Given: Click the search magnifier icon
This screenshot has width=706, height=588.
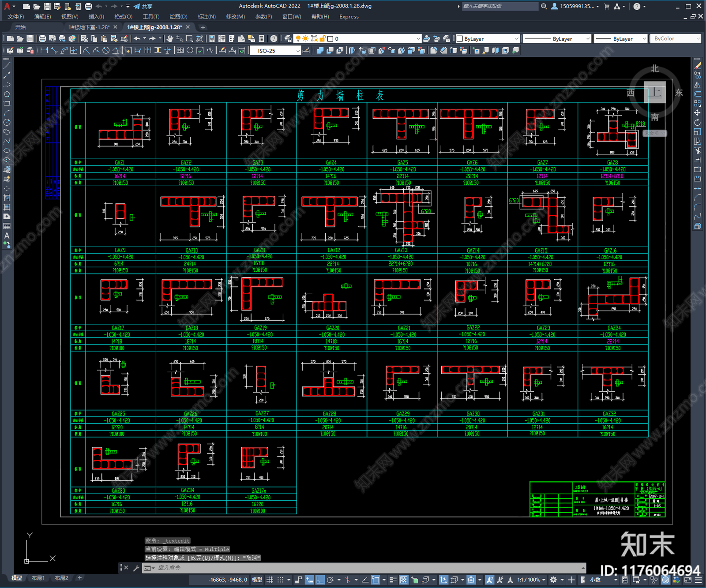Looking at the screenshot, I should tap(544, 6).
